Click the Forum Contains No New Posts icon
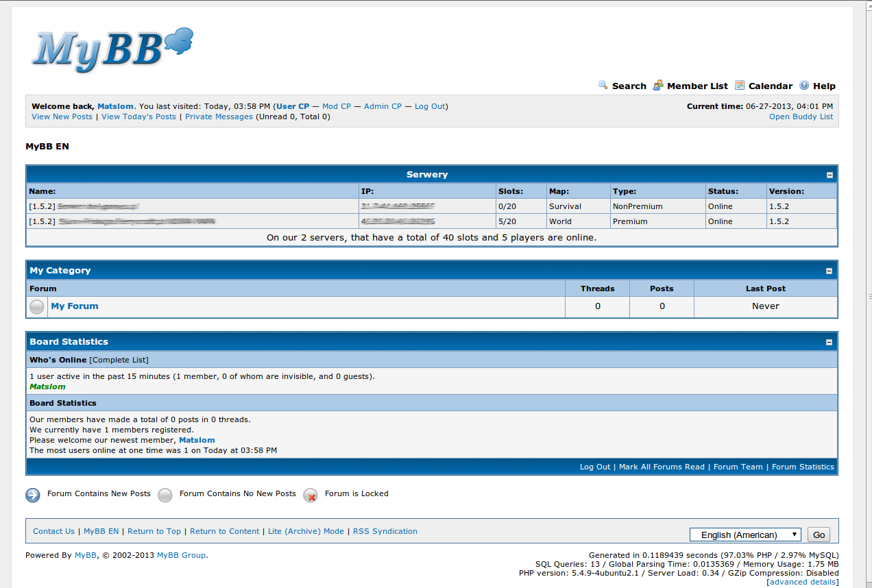The height and width of the screenshot is (588, 872). tap(165, 495)
